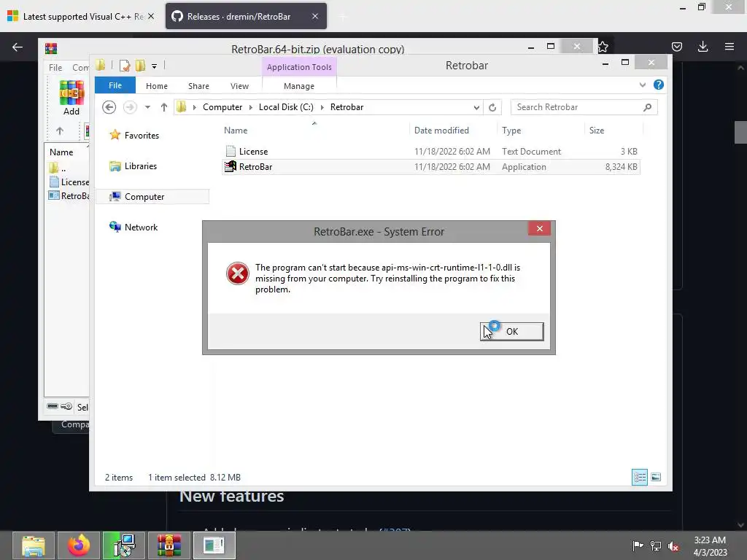Expand the arrow after Computer in breadcrumb
747x560 pixels.
pos(251,107)
